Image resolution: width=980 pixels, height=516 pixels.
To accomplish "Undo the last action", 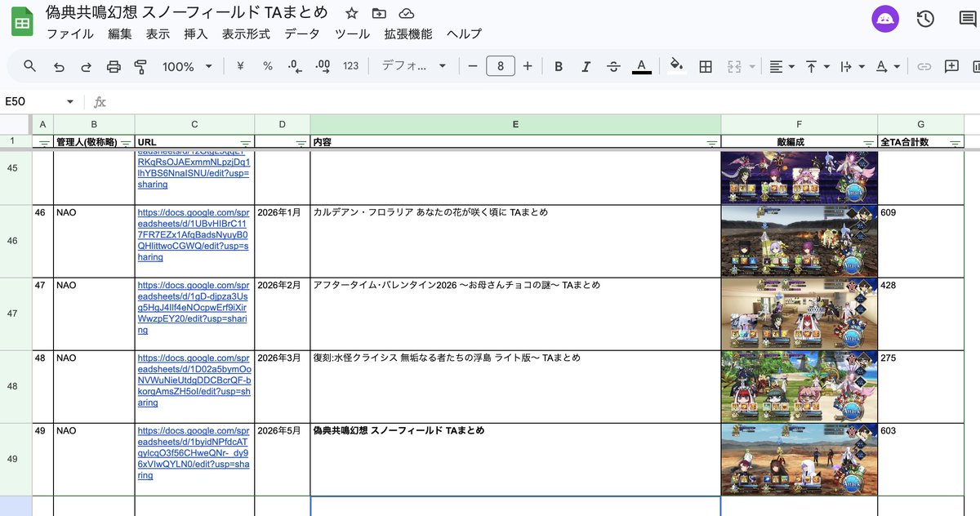I will 59,66.
